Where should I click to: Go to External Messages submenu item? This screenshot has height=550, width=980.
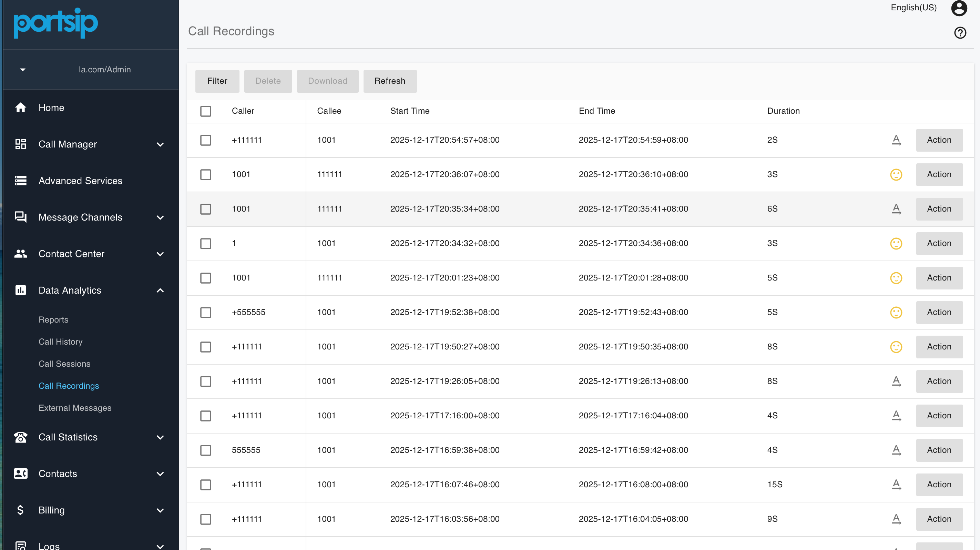pyautogui.click(x=74, y=408)
